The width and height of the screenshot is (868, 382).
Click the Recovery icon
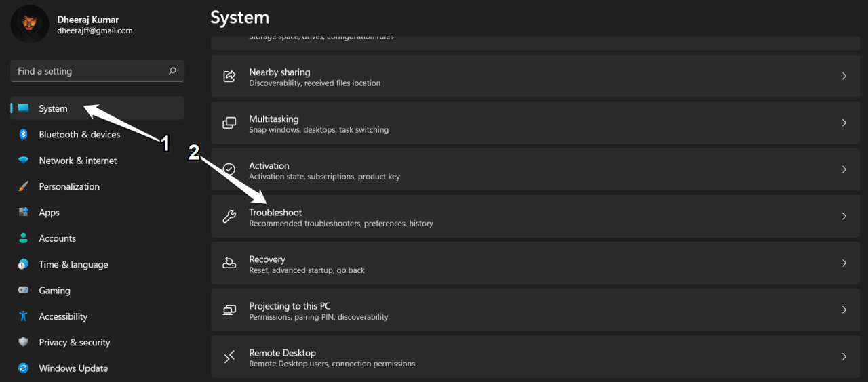(230, 263)
